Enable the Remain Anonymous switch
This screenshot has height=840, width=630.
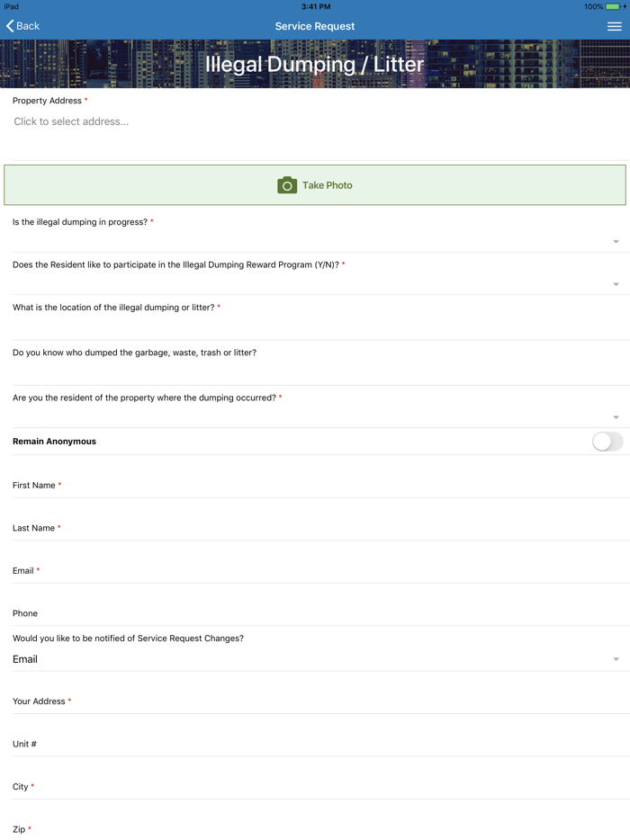coord(607,442)
